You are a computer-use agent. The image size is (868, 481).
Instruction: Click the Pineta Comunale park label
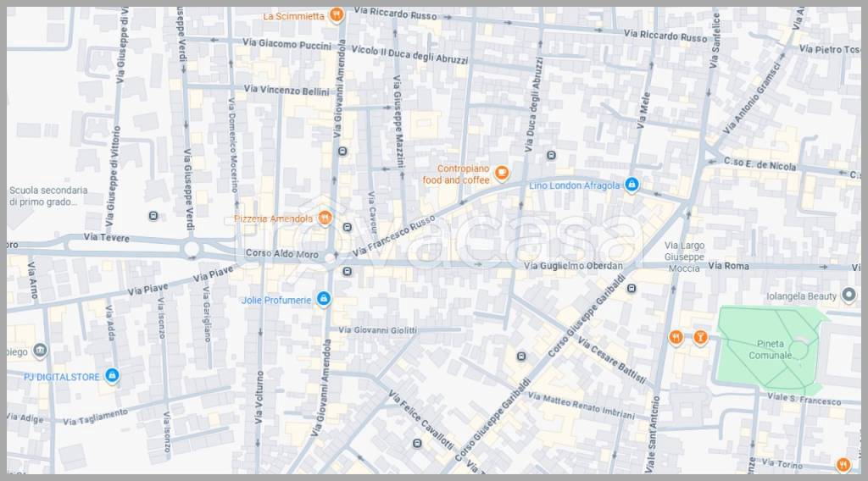tap(771, 349)
